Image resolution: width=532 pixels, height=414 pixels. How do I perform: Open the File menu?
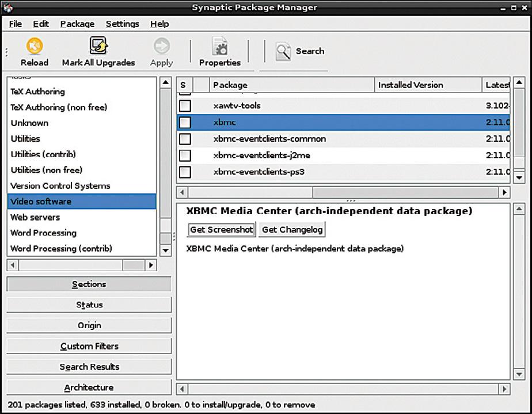pos(16,24)
